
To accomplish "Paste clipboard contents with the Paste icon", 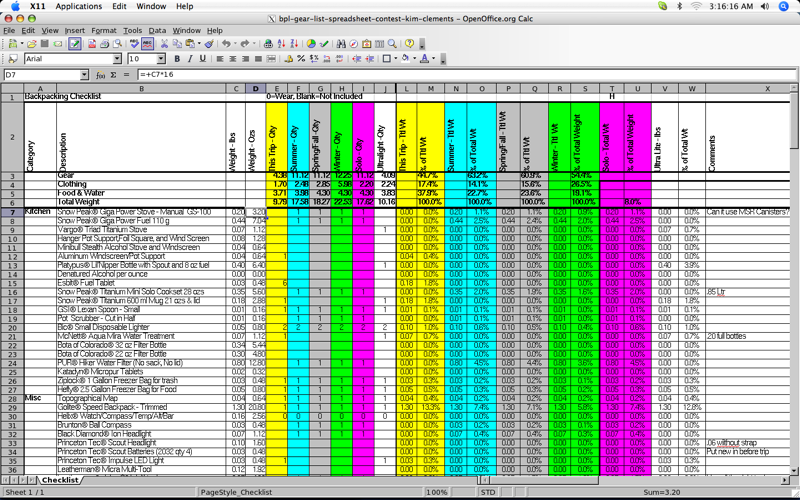I will tap(190, 44).
